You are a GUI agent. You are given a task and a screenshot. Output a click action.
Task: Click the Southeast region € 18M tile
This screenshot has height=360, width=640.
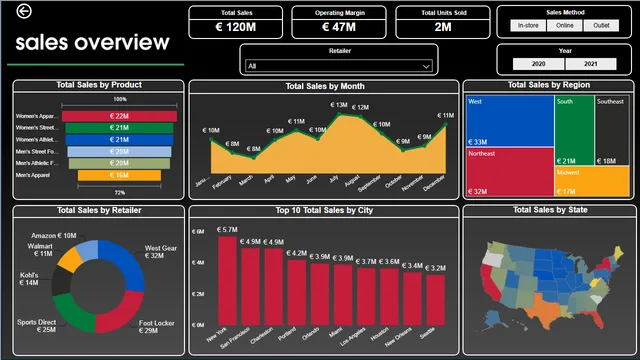[x=612, y=130]
